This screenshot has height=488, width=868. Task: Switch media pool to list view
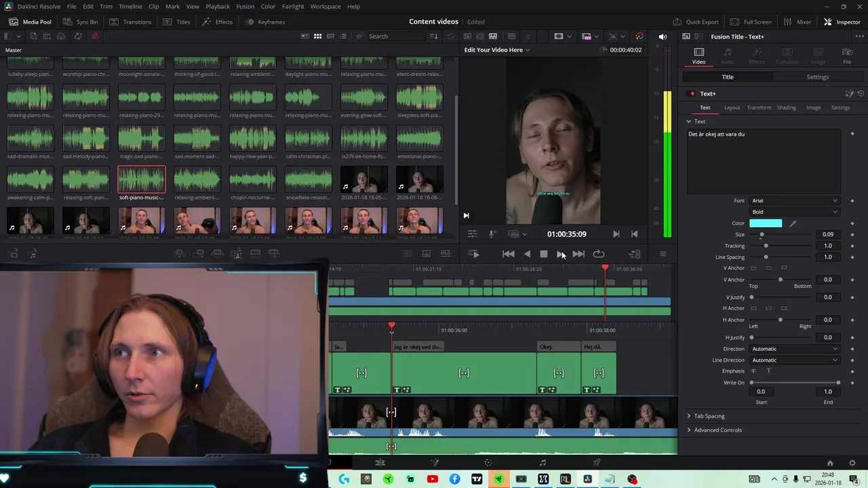pos(343,36)
